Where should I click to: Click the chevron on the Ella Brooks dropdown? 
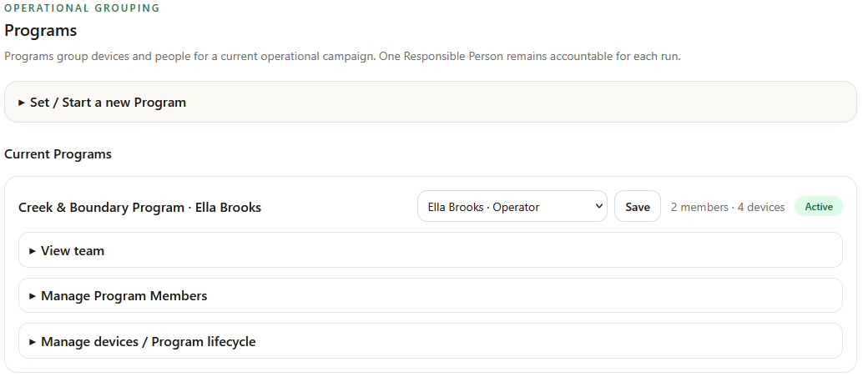(598, 207)
